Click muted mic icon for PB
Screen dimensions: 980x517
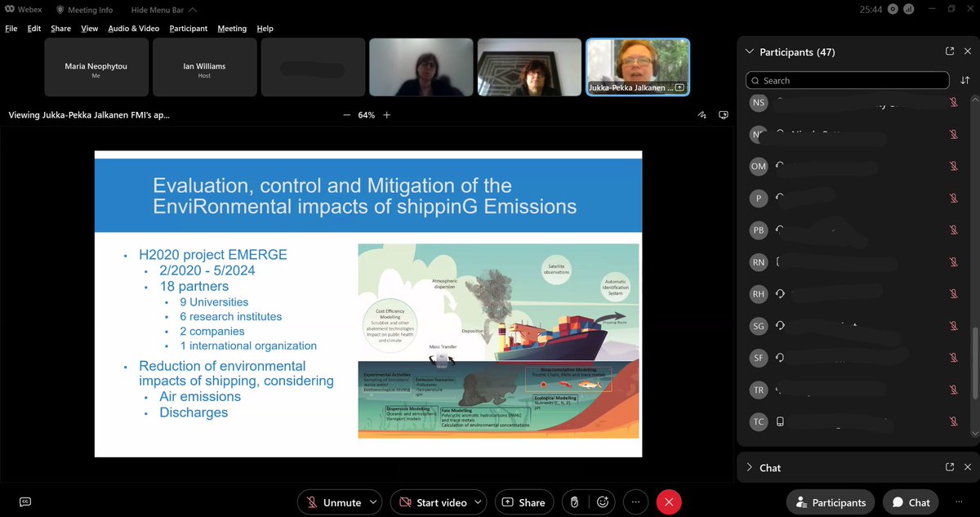[953, 230]
